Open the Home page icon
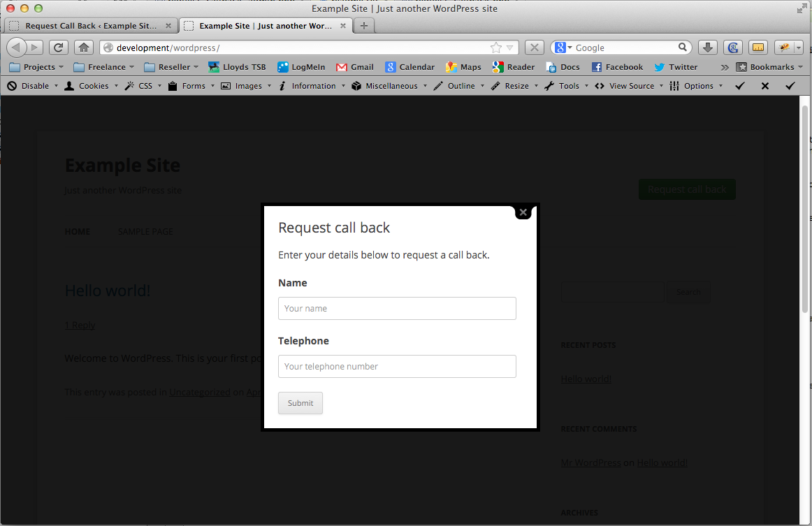The height and width of the screenshot is (526, 812). pos(84,48)
